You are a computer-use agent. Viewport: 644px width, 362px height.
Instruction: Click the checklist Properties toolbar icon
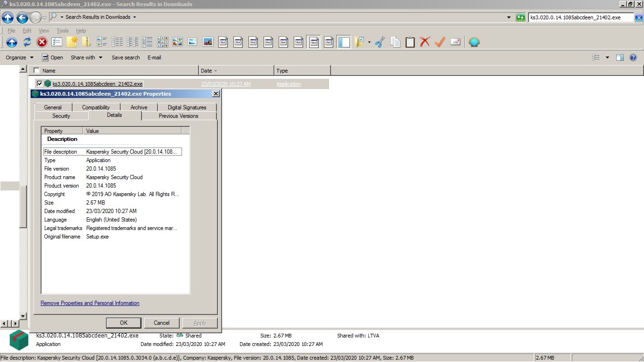point(57,42)
